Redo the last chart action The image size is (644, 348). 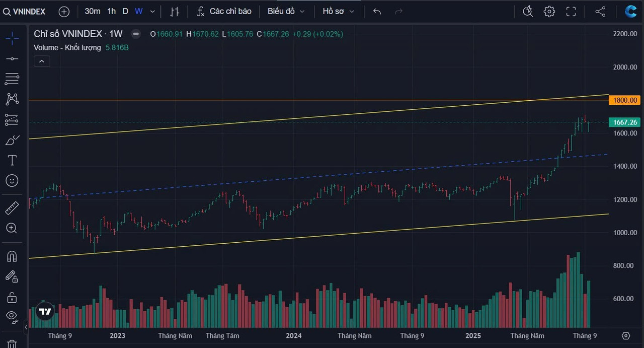pyautogui.click(x=399, y=11)
